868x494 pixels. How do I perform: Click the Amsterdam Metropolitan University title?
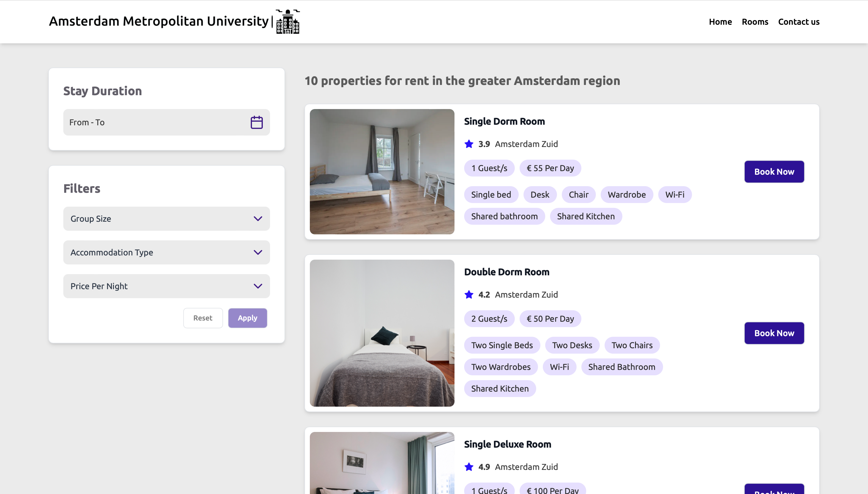click(159, 21)
